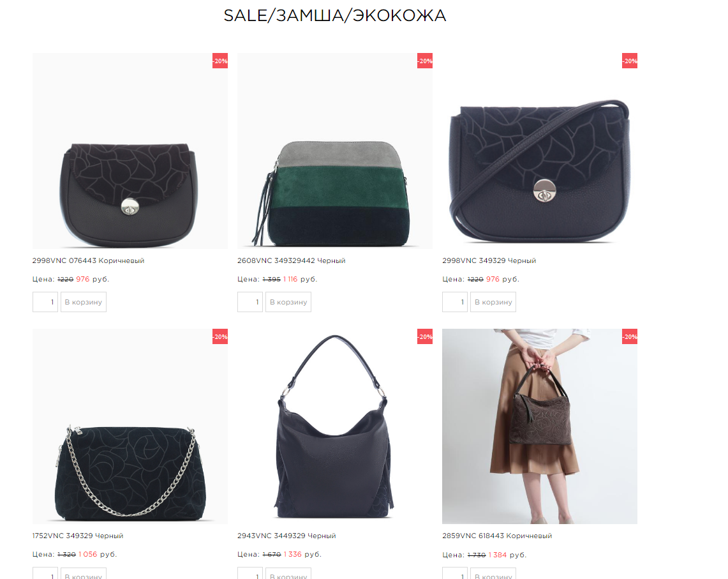Image resolution: width=728 pixels, height=579 pixels.
Task: View the black hobo bag 2943VNC photo
Action: 335,426
